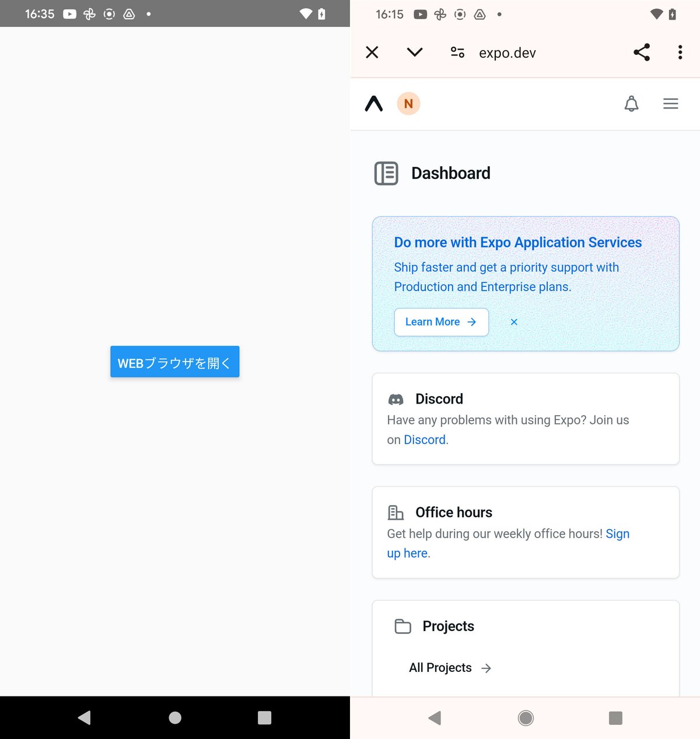Dismiss the Expo Application Services banner
The image size is (700, 739).
514,322
